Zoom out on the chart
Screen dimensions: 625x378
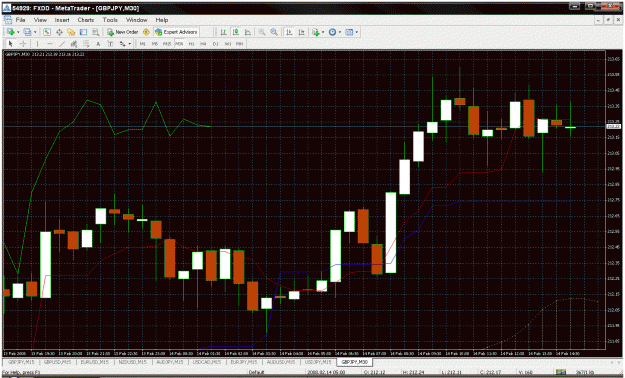click(274, 32)
